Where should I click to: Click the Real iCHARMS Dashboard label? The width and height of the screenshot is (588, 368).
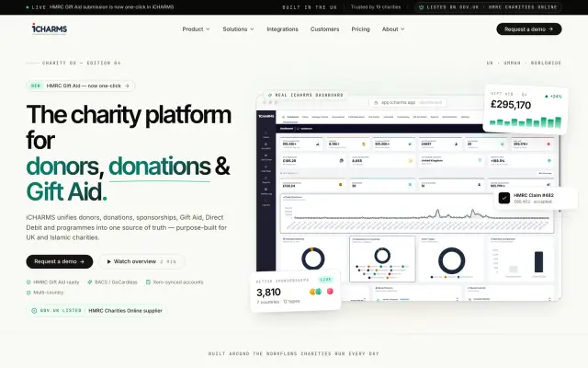click(x=306, y=95)
